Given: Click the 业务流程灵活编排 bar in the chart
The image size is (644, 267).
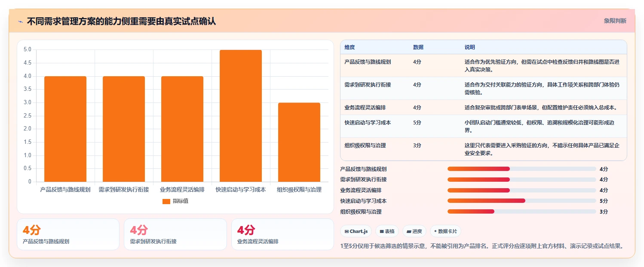Looking at the screenshot, I should (x=182, y=129).
